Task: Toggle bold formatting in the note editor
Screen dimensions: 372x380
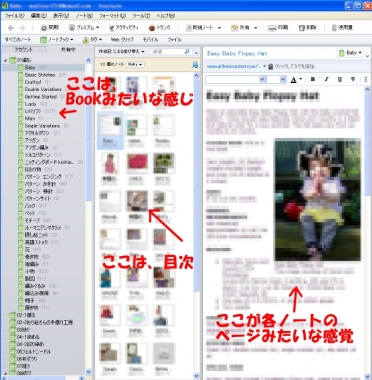Action: (313, 79)
